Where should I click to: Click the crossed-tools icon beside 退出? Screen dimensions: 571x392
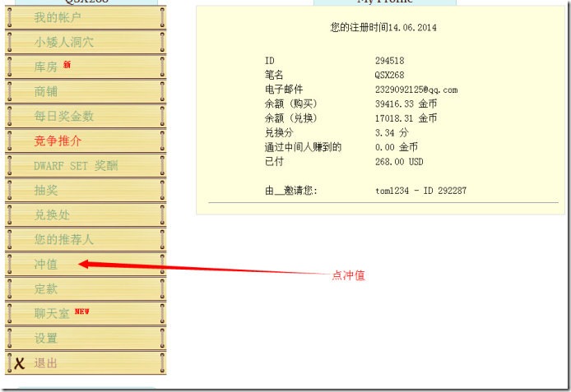tap(20, 362)
